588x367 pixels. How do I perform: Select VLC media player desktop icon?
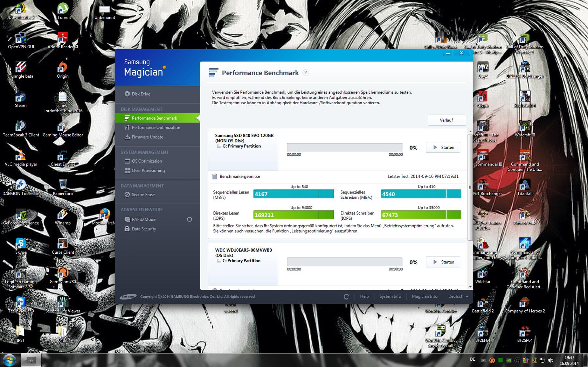[x=21, y=158]
